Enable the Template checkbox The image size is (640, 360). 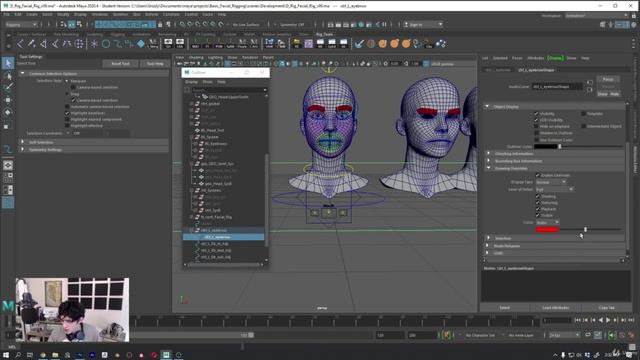[584, 113]
